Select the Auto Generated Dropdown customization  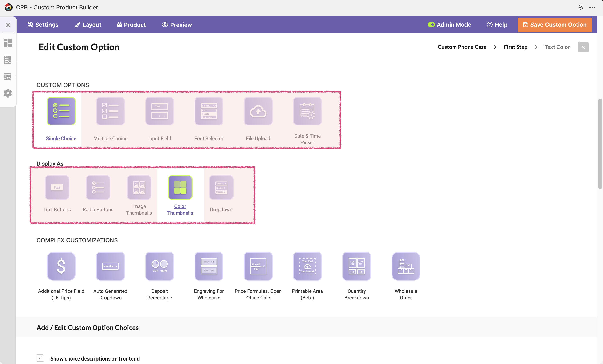coord(110,266)
